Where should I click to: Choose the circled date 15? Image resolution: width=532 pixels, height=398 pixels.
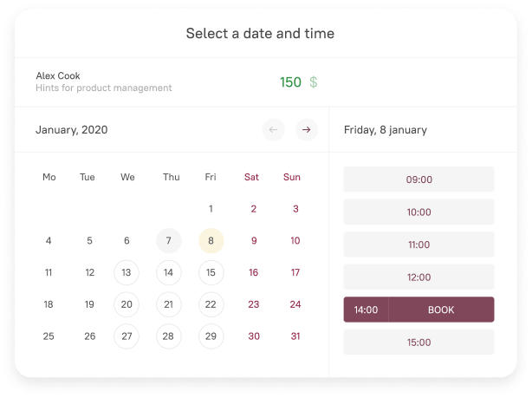click(211, 272)
